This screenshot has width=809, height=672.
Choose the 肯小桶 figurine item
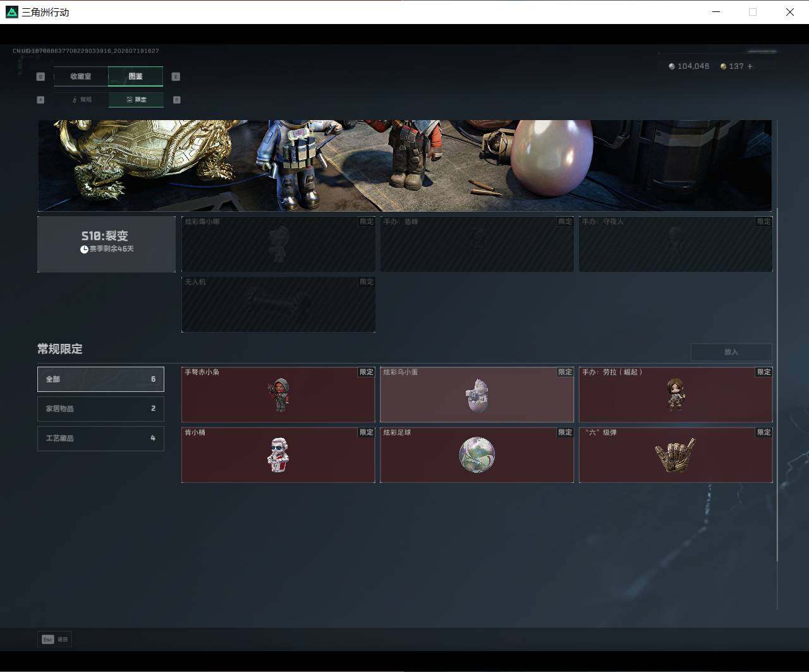point(278,455)
